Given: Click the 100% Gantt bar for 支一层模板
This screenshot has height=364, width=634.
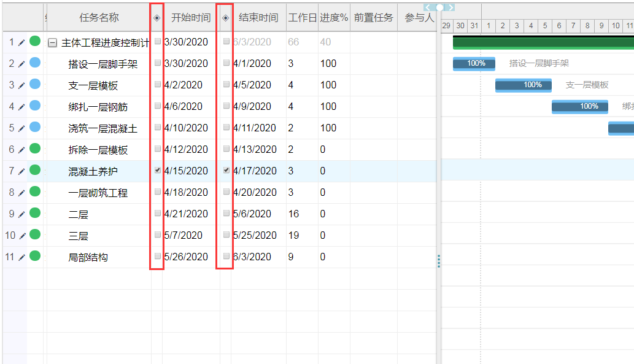Looking at the screenshot, I should tap(523, 85).
